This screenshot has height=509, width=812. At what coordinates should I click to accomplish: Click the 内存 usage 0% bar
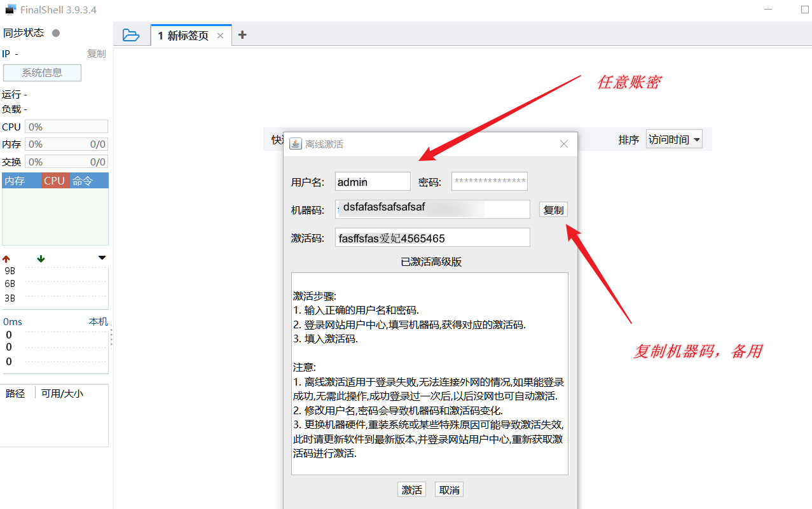point(66,144)
